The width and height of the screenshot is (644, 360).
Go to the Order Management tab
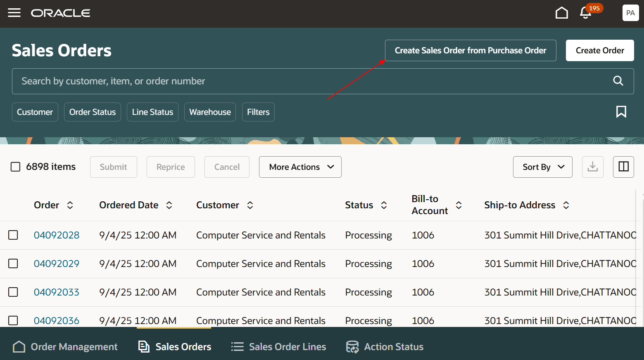click(x=65, y=346)
